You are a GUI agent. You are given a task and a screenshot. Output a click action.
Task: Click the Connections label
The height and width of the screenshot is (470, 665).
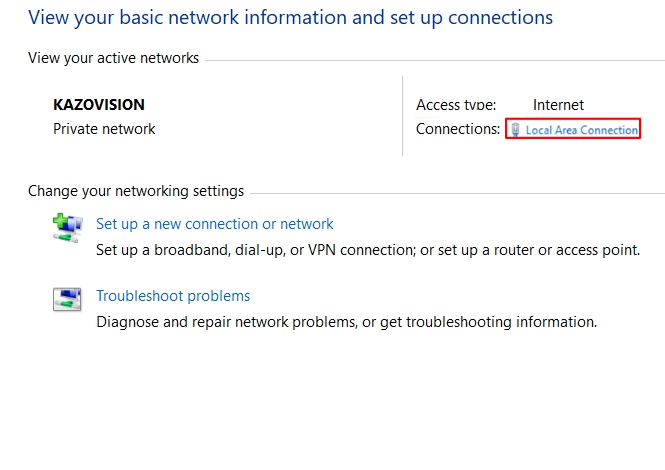point(457,129)
